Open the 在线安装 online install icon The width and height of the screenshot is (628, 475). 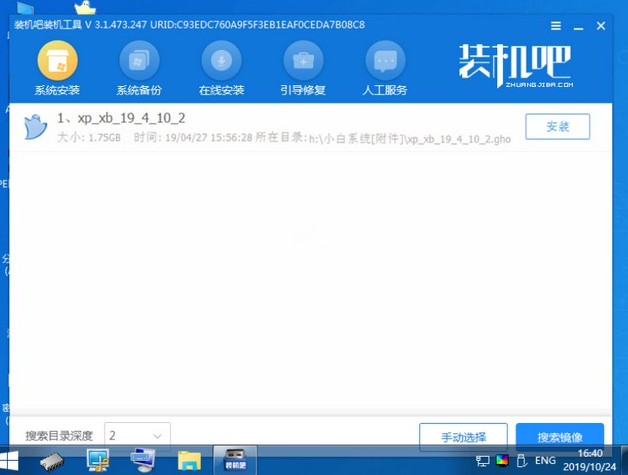coord(222,61)
